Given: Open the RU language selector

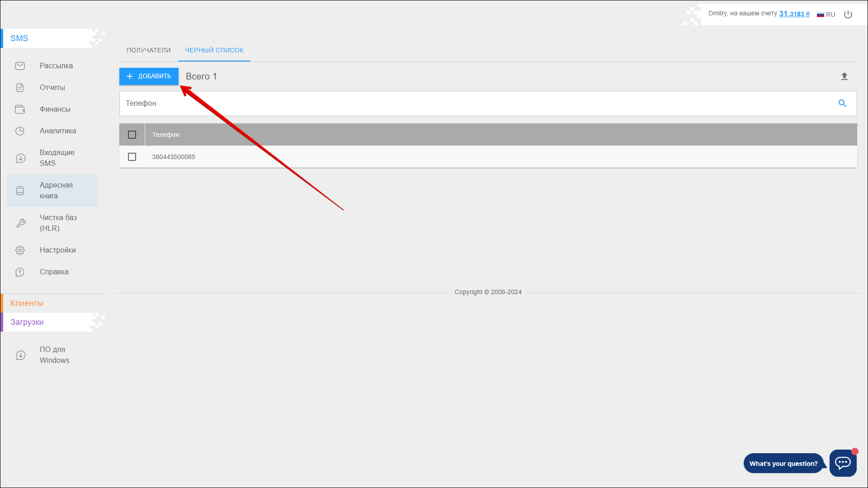Looking at the screenshot, I should (826, 14).
